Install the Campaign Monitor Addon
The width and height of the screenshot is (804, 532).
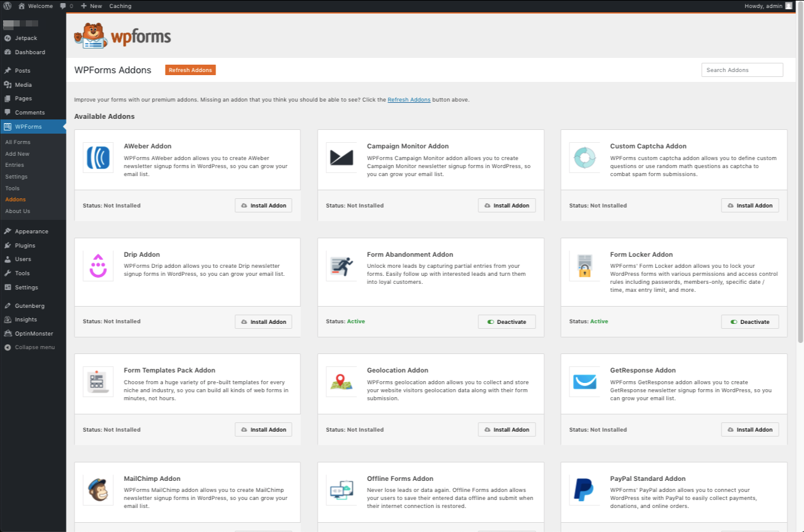[507, 206]
